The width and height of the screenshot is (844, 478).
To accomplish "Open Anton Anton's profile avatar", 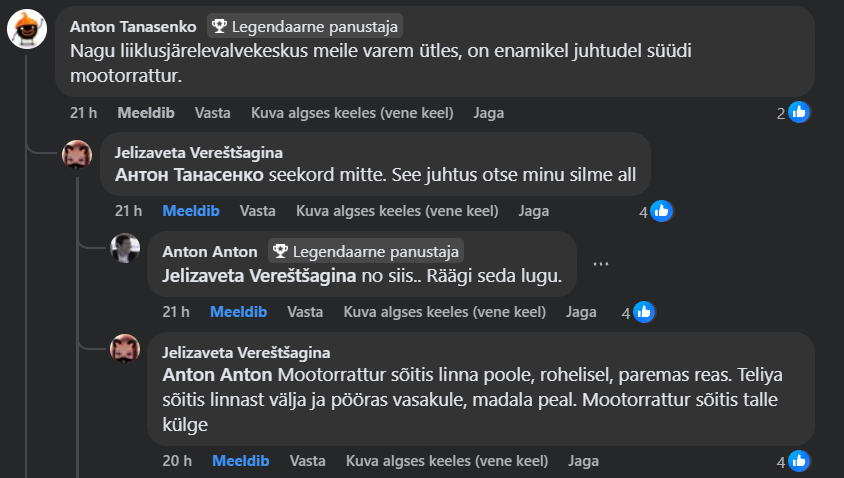I will 125,249.
